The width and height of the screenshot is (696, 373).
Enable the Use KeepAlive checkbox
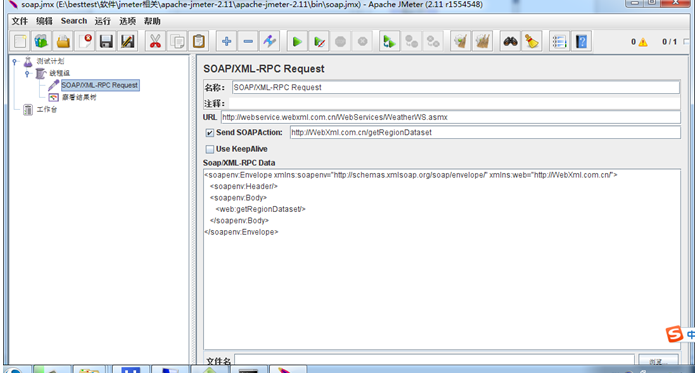point(210,149)
